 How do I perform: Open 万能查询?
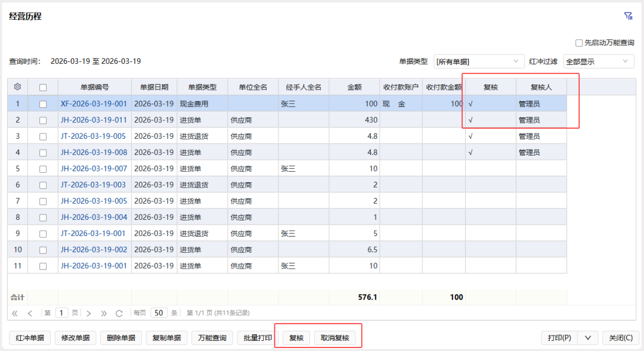click(212, 337)
